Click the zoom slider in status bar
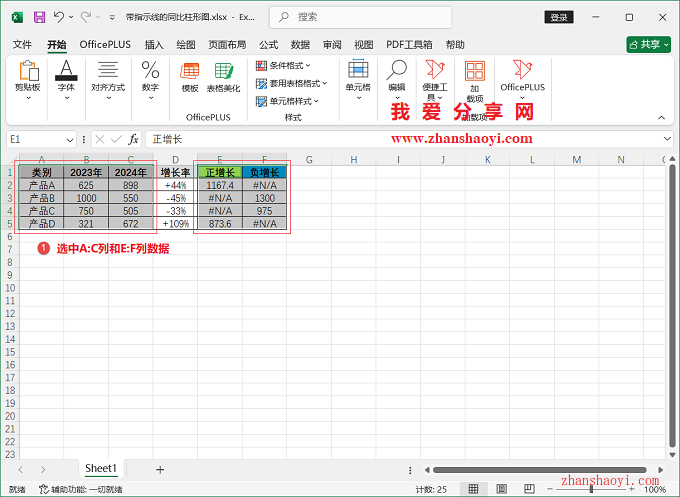This screenshot has width=680, height=497. pyautogui.click(x=591, y=489)
